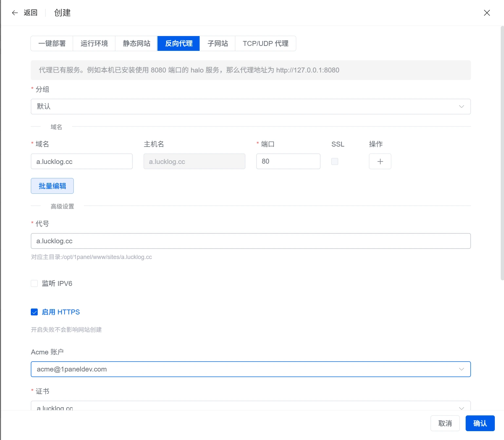Viewport: 504px width, 440px height.
Task: Click the 对应主目录 path hint text
Action: (91, 257)
